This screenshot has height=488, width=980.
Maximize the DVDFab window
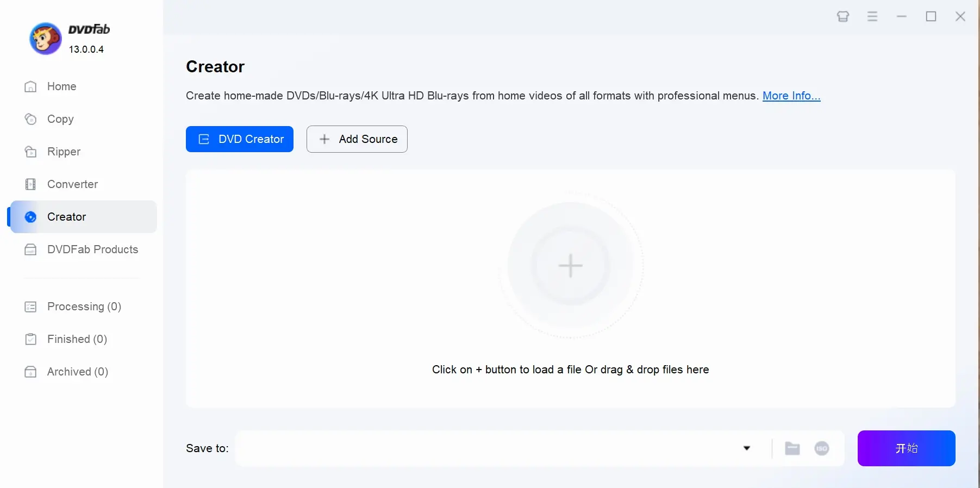click(x=931, y=16)
